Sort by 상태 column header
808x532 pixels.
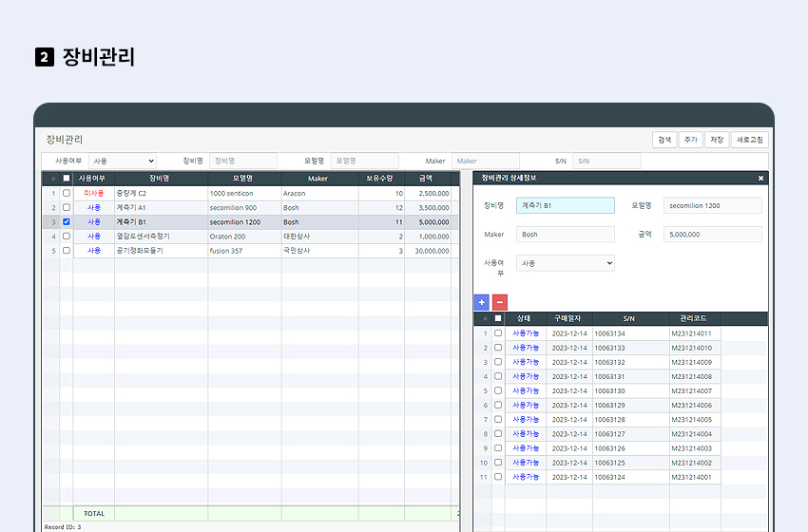(x=526, y=318)
